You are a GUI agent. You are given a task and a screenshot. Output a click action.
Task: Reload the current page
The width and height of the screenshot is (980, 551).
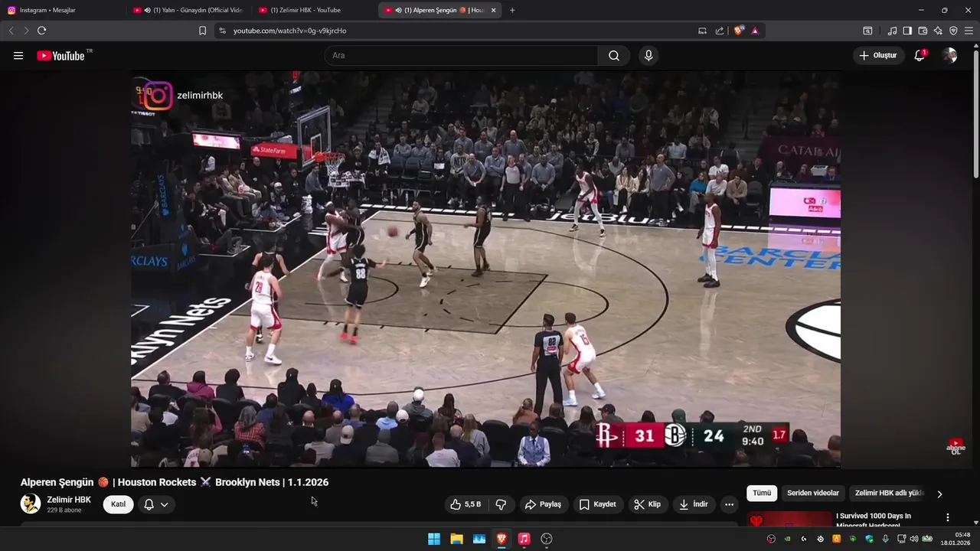[41, 31]
